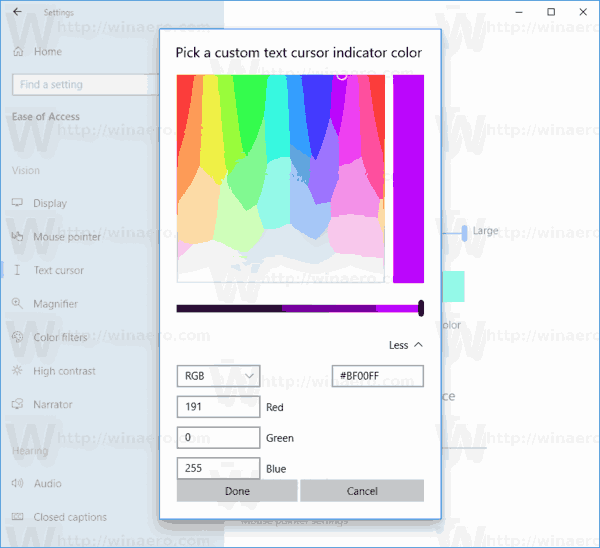Click the purple color preview bar
Image resolution: width=600 pixels, height=548 pixels.
coord(408,179)
